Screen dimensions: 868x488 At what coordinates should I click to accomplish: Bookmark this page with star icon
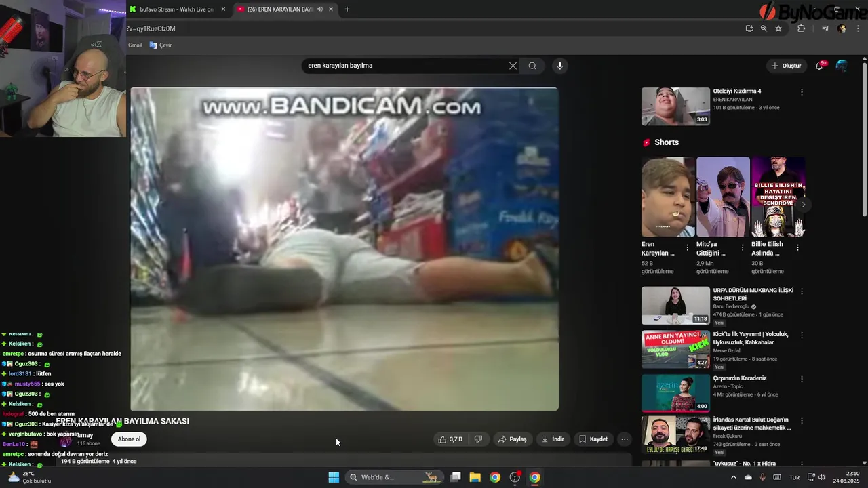(778, 28)
